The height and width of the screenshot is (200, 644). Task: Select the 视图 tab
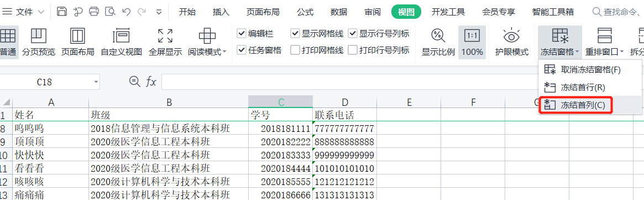click(406, 12)
